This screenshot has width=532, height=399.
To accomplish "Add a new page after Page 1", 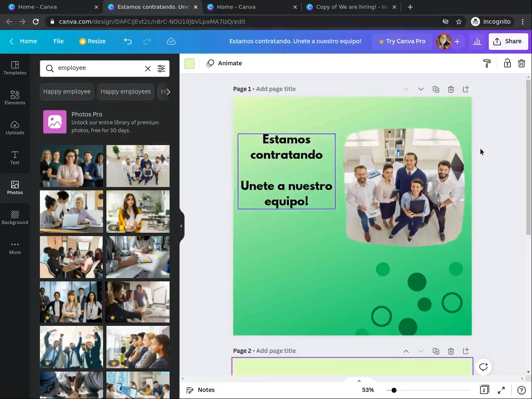I will [466, 89].
